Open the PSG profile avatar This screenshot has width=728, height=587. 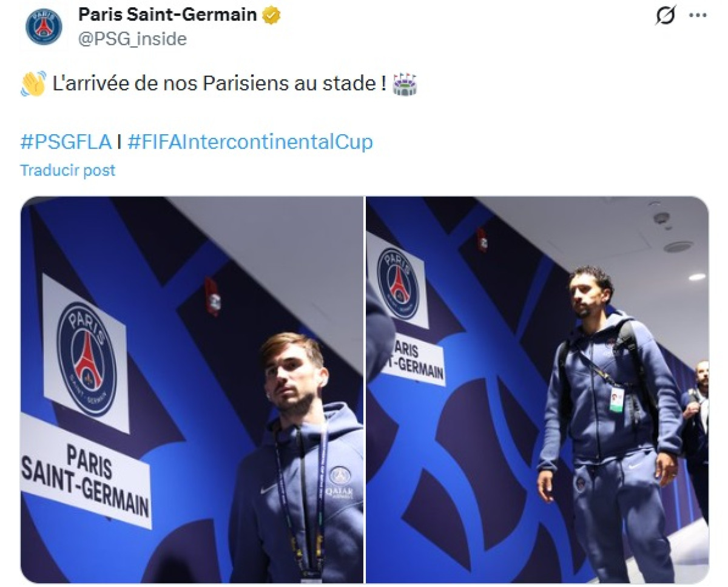pyautogui.click(x=44, y=27)
